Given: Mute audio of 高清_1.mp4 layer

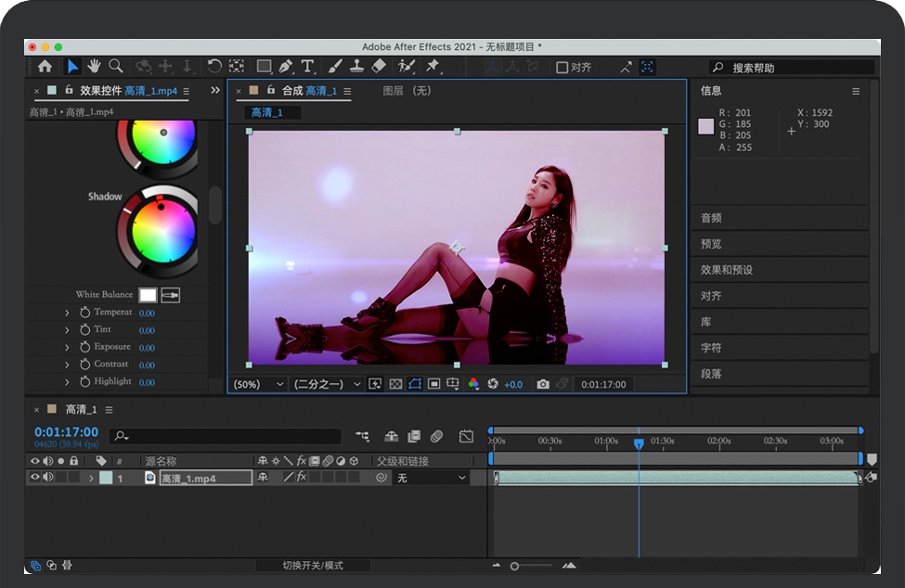Looking at the screenshot, I should coord(48,478).
